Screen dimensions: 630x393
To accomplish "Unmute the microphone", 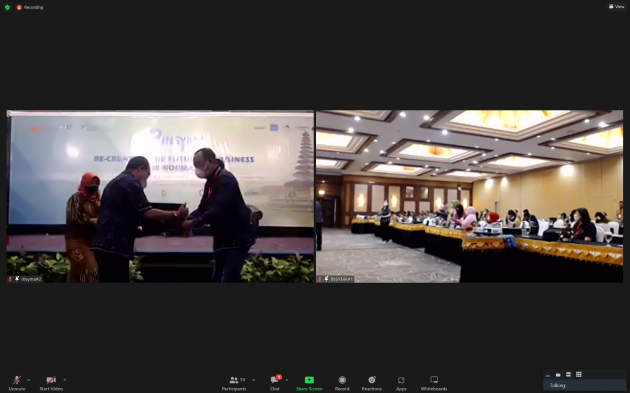I will [x=17, y=383].
